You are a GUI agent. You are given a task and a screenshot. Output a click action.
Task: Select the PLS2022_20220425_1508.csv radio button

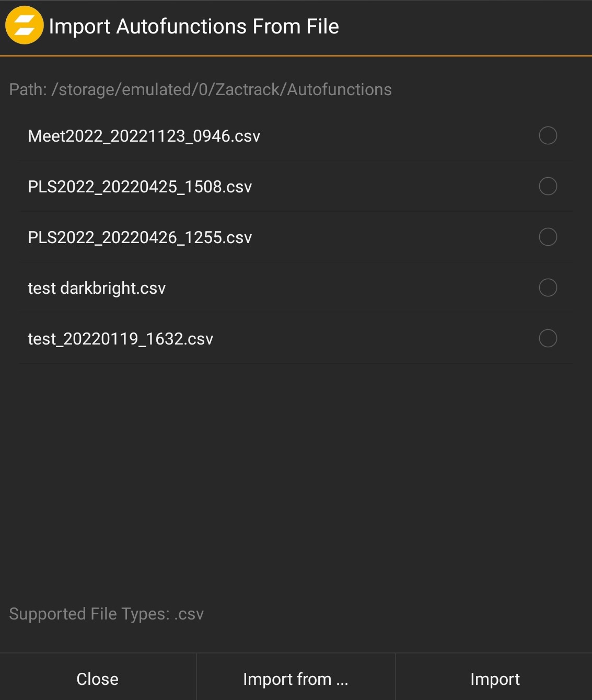pyautogui.click(x=548, y=187)
